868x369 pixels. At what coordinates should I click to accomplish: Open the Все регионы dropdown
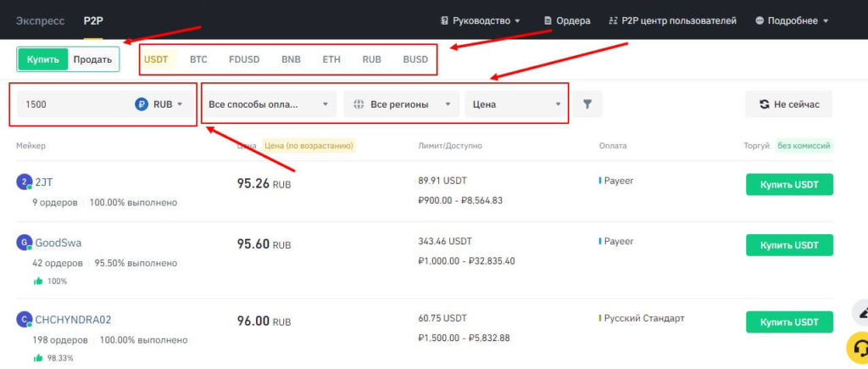(401, 104)
